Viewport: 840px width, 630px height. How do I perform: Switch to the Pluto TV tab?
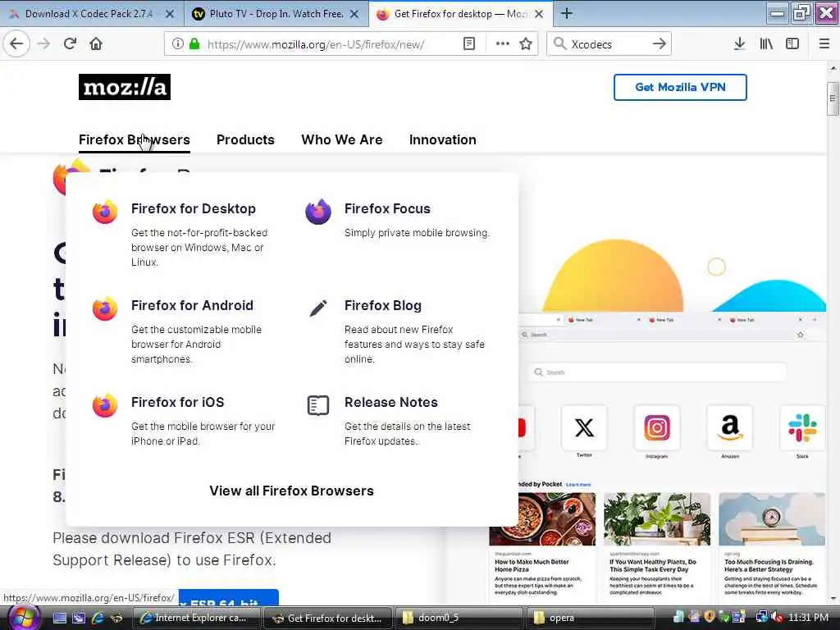pyautogui.click(x=276, y=13)
